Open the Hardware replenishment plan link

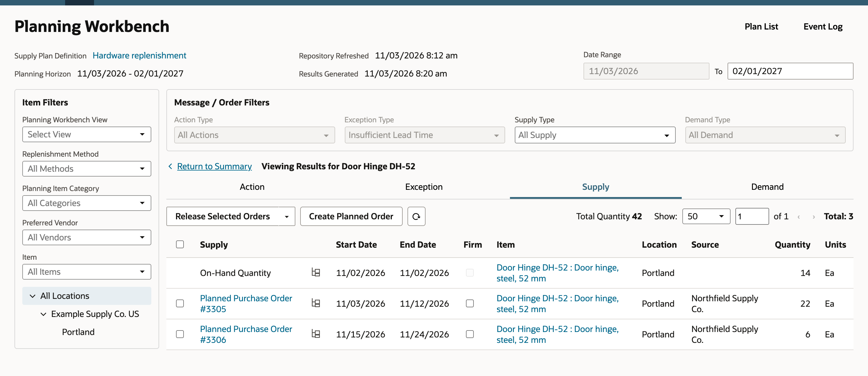tap(139, 55)
